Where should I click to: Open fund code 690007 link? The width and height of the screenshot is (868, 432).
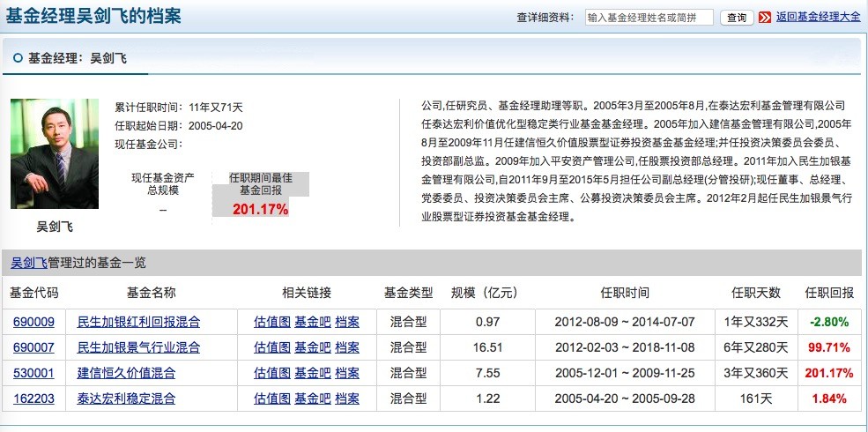(33, 347)
